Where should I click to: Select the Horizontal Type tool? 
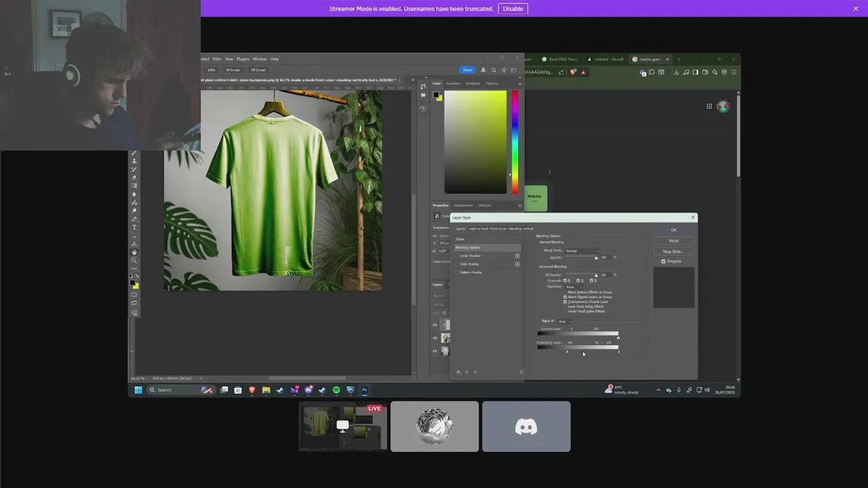tap(134, 228)
